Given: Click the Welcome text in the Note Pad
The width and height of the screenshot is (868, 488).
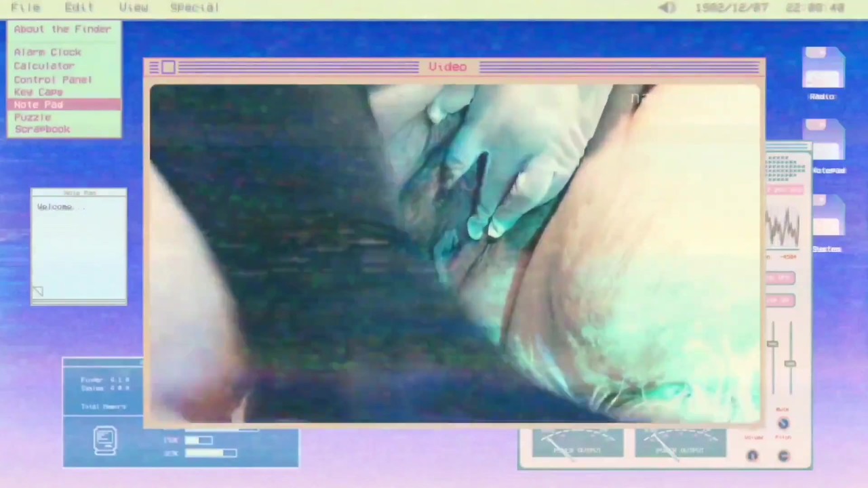Looking at the screenshot, I should pyautogui.click(x=55, y=207).
